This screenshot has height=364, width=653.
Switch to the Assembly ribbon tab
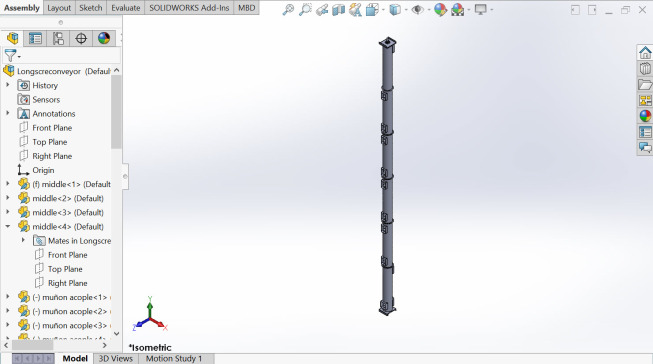point(22,7)
